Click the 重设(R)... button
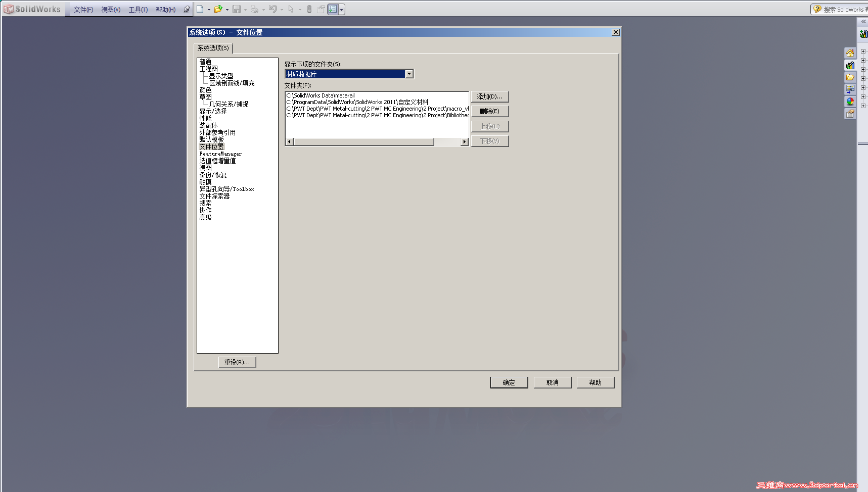Viewport: 868px width, 492px height. click(237, 362)
